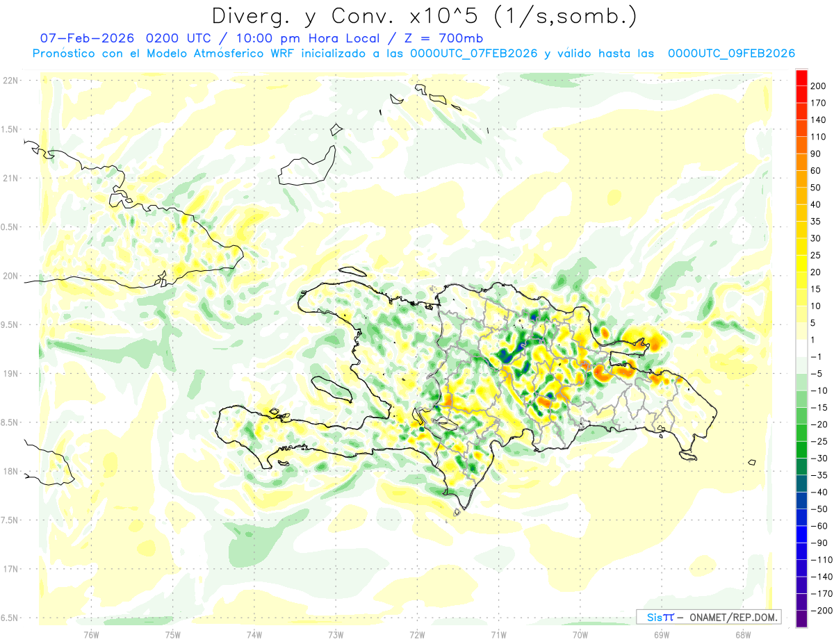Click the '-25' color bar label

coord(819,441)
